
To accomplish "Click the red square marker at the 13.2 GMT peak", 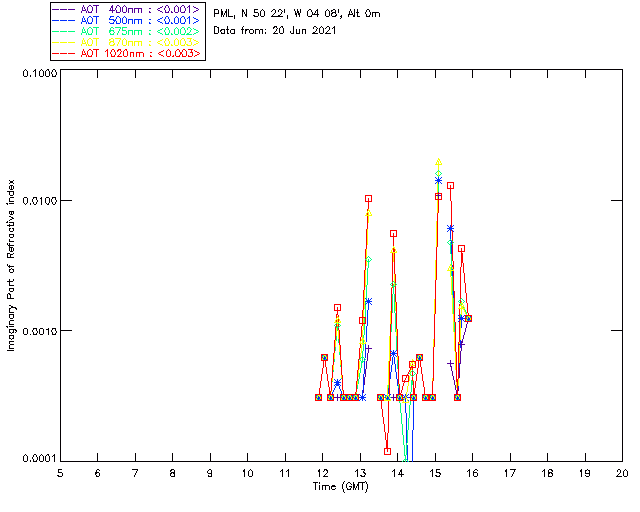I will [369, 198].
